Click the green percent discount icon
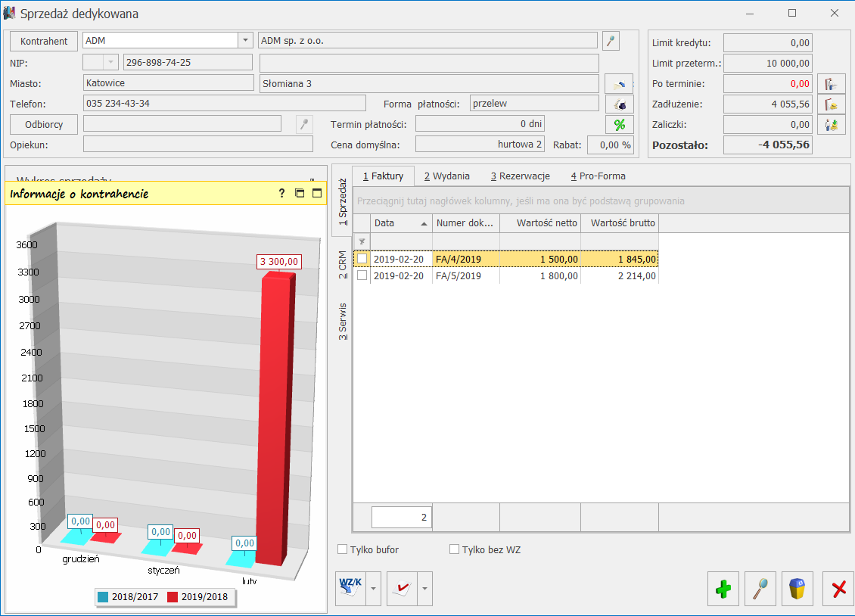 (619, 124)
